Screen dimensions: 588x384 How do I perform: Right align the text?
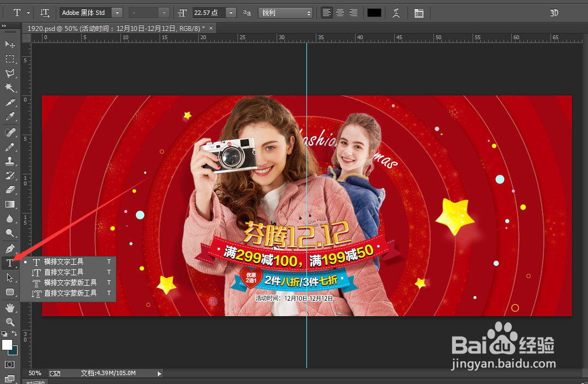[x=353, y=13]
